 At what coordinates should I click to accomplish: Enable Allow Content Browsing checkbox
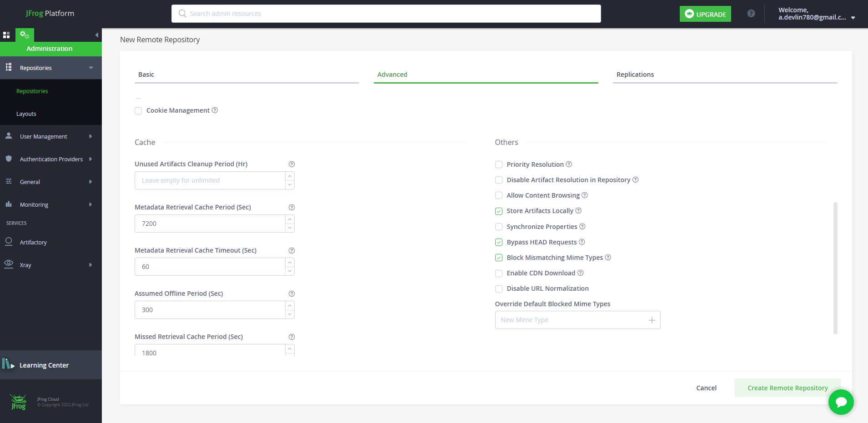(x=499, y=196)
